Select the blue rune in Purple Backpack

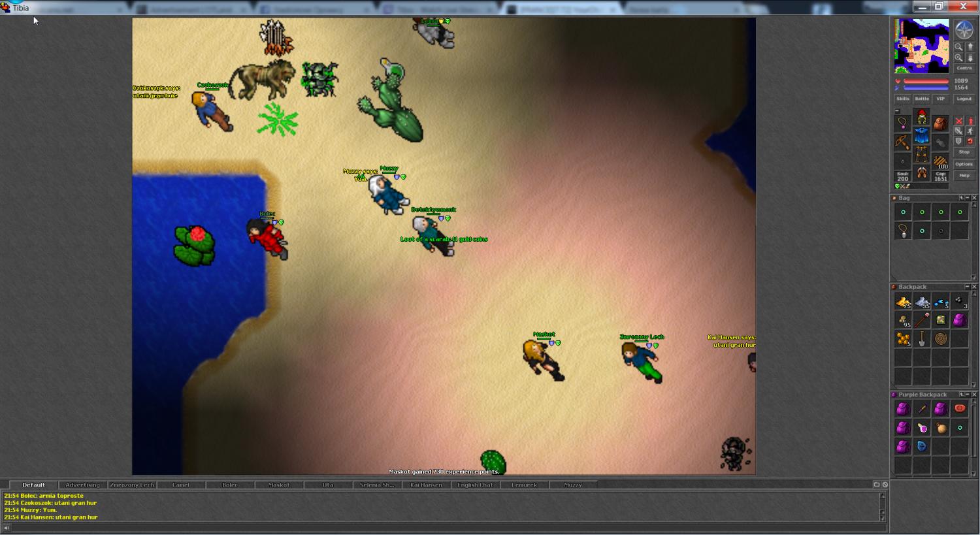[922, 447]
